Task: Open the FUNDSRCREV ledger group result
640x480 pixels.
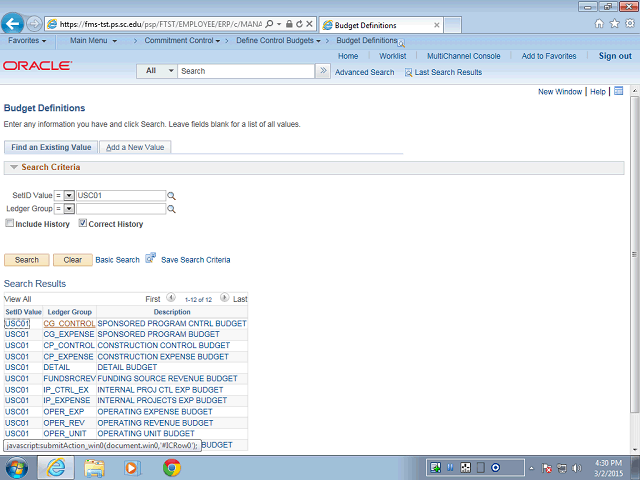Action: [x=69, y=378]
